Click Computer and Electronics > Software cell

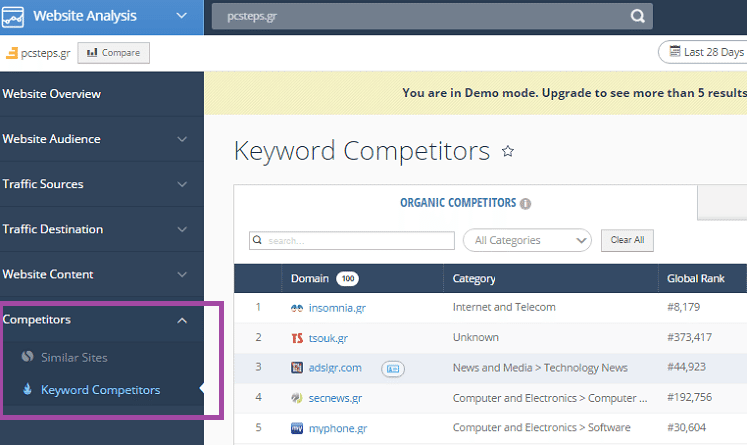[x=542, y=427]
